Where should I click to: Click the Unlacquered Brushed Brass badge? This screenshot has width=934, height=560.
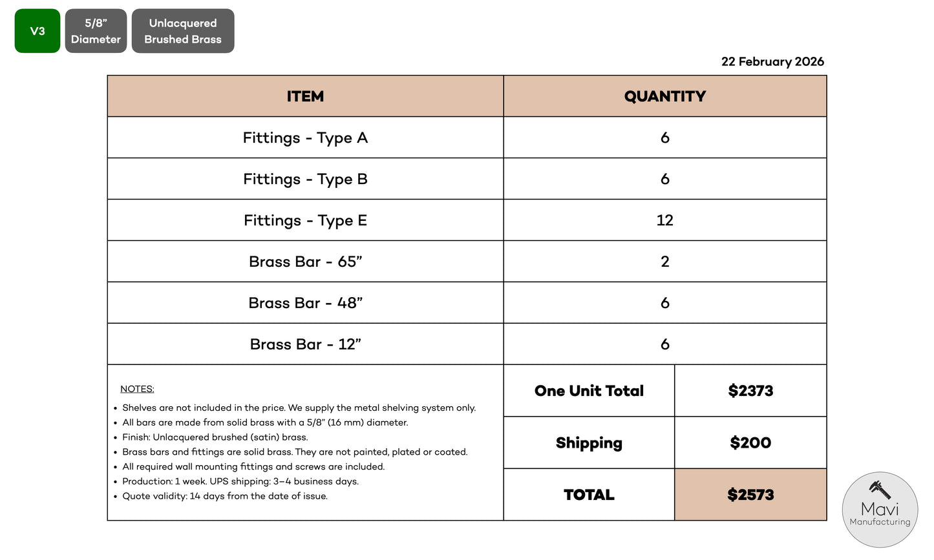[x=183, y=31]
